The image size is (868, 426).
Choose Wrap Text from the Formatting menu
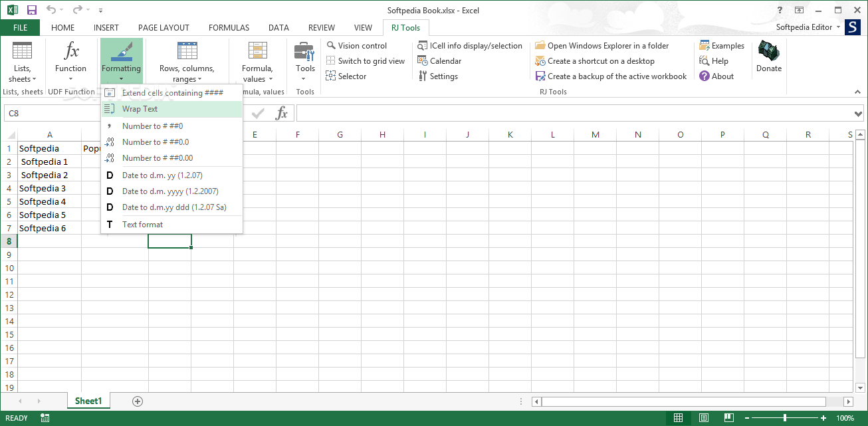click(x=171, y=109)
